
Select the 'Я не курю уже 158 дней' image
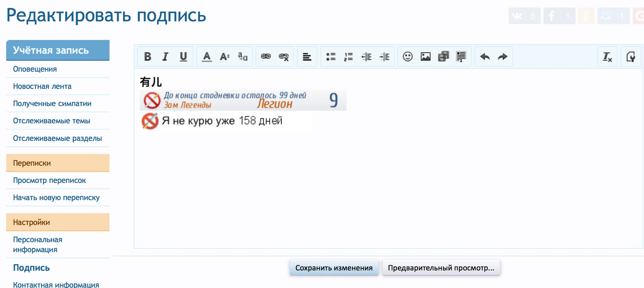(x=226, y=121)
